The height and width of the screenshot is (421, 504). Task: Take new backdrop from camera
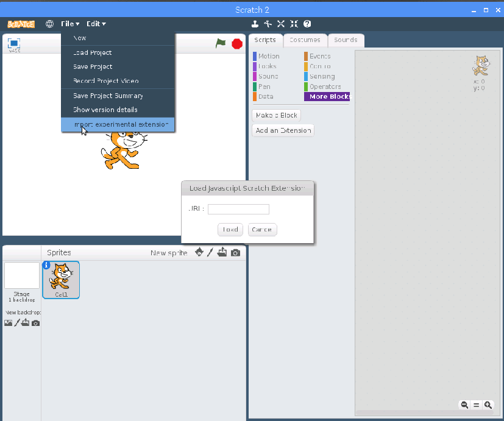[x=36, y=323]
